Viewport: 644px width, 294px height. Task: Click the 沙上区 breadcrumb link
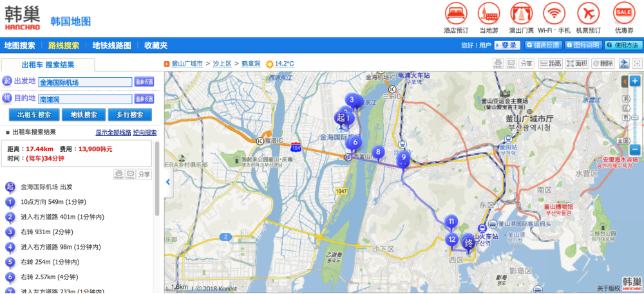(x=222, y=64)
